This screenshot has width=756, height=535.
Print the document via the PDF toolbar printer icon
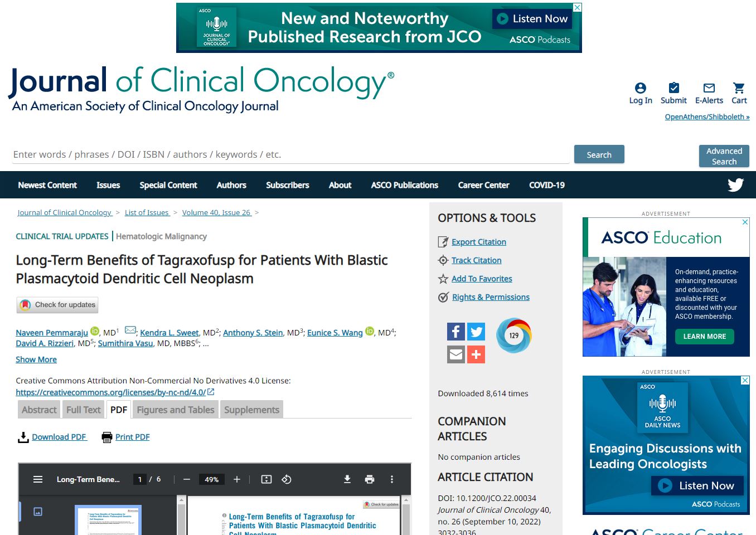click(x=369, y=479)
